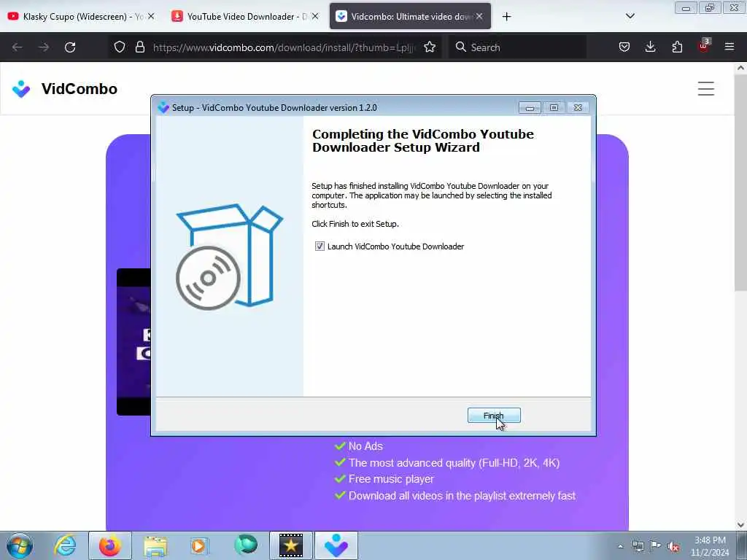Open the Action Center flag icon

tap(656, 545)
